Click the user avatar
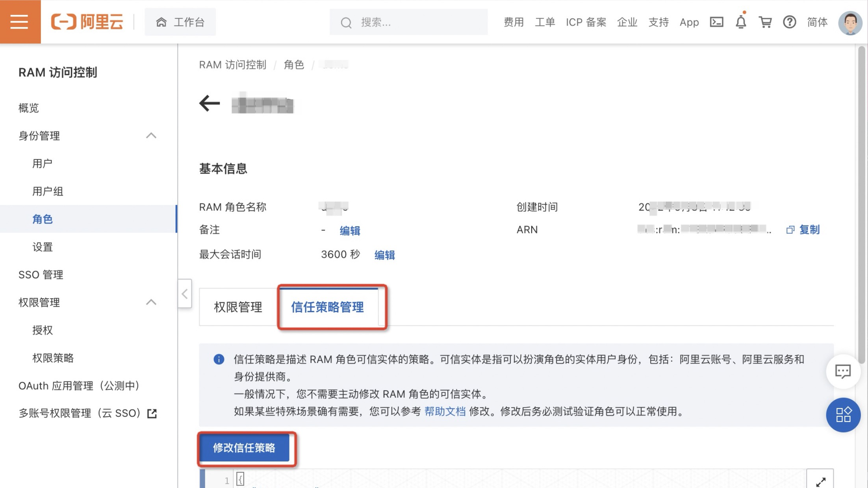868x488 pixels. 850,23
